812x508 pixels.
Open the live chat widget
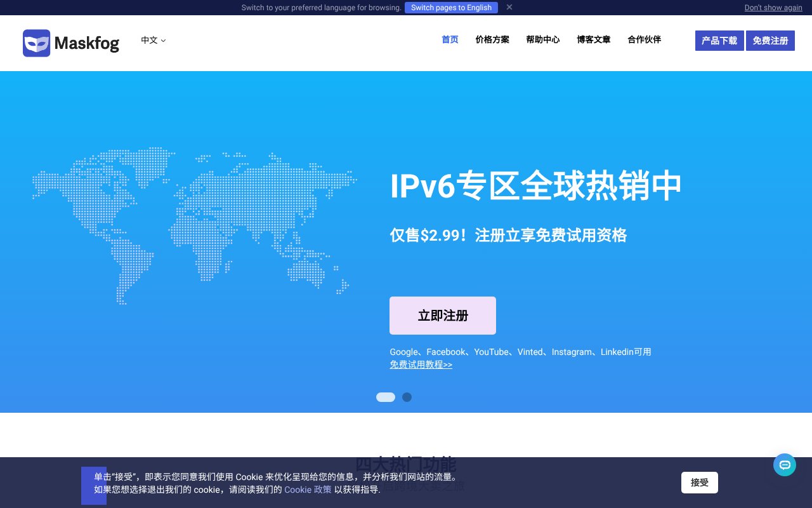tap(785, 465)
